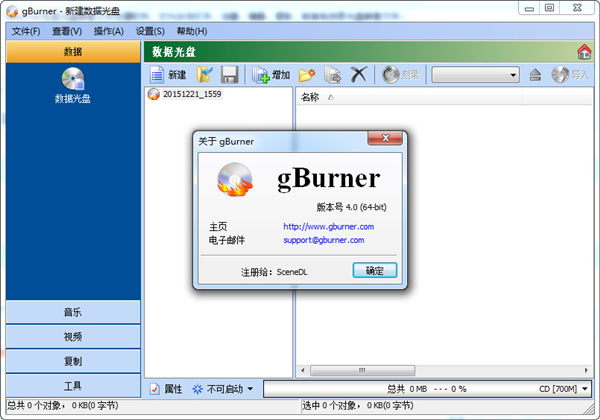600x420 pixels.
Task: Click the left arrow of horizontal scrollbar
Action: 303,370
